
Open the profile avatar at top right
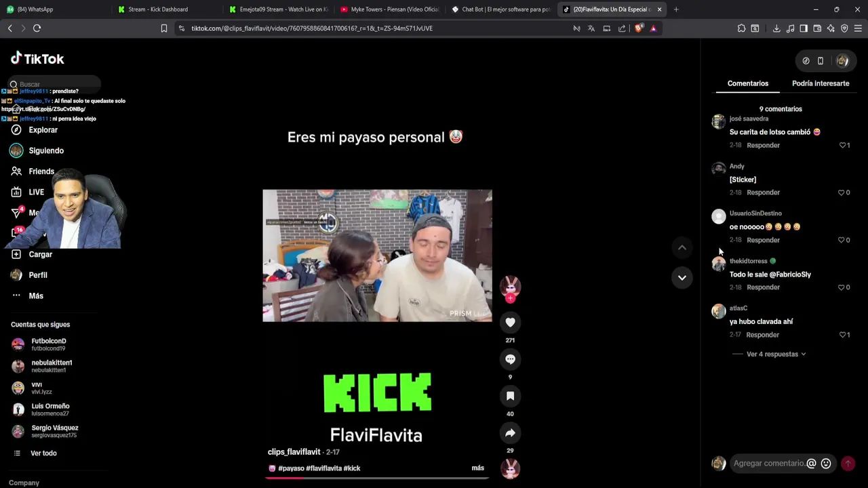point(842,61)
